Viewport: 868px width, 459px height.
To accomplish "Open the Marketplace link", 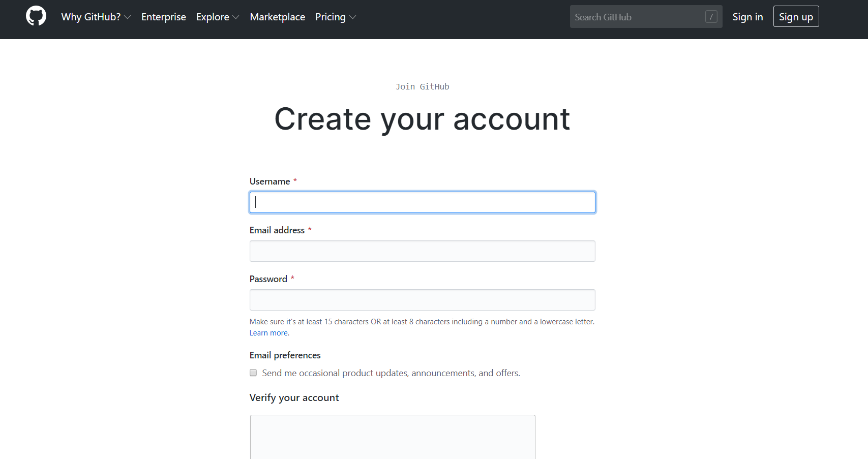I will [x=278, y=17].
